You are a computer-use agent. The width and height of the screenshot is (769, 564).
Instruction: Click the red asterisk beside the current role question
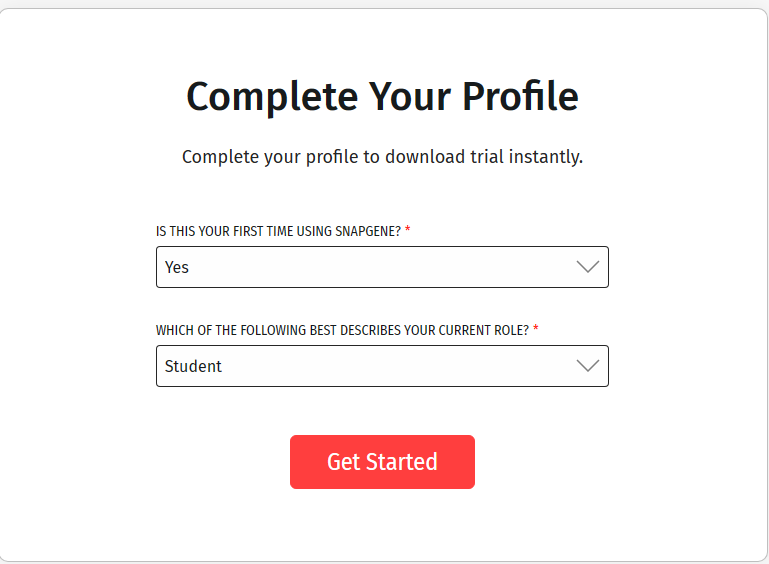tap(536, 329)
